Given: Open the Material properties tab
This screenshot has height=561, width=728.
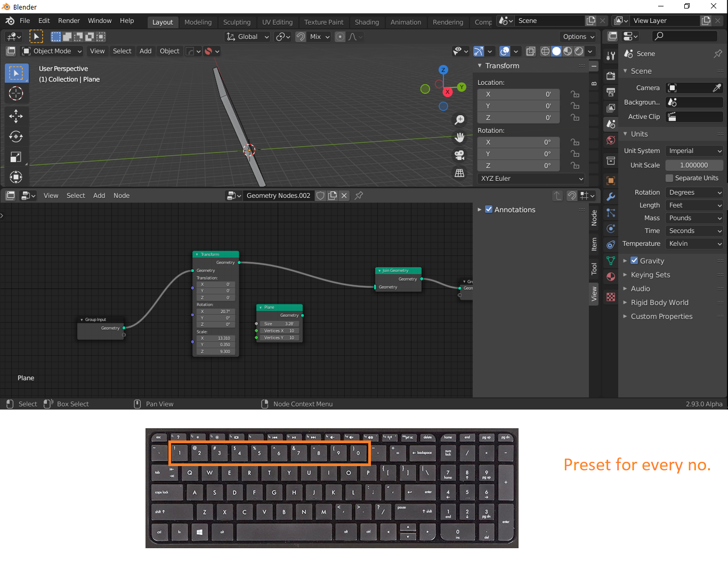Looking at the screenshot, I should (x=611, y=277).
